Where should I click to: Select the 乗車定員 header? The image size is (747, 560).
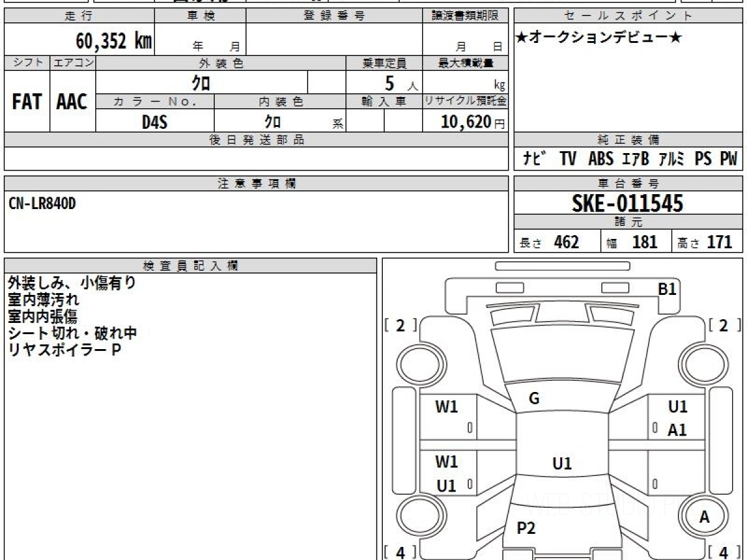pyautogui.click(x=384, y=63)
